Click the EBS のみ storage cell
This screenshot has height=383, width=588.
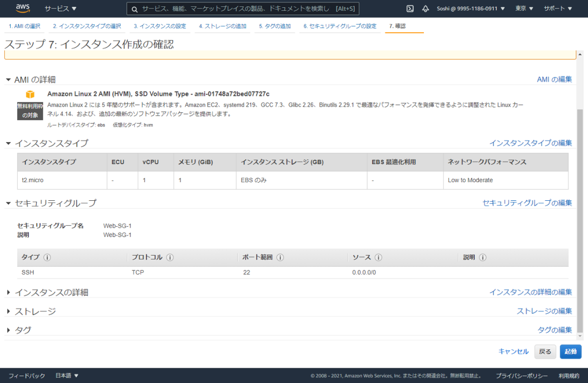tap(302, 180)
